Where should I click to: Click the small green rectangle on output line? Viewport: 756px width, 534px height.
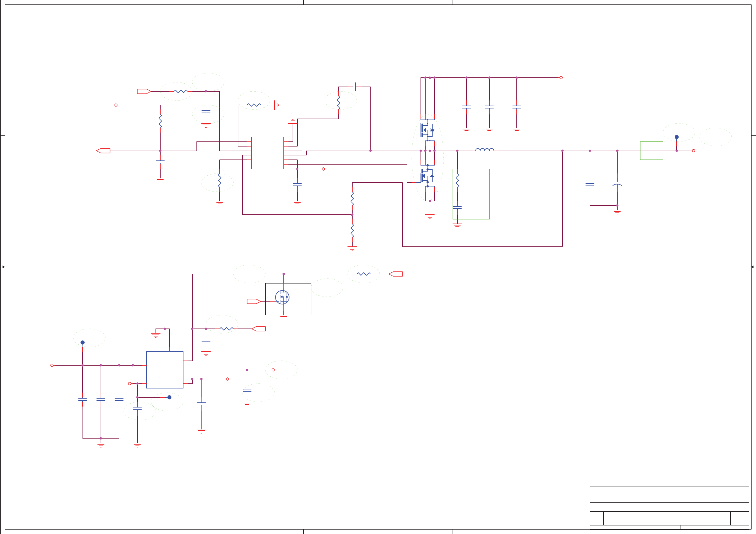coord(651,151)
